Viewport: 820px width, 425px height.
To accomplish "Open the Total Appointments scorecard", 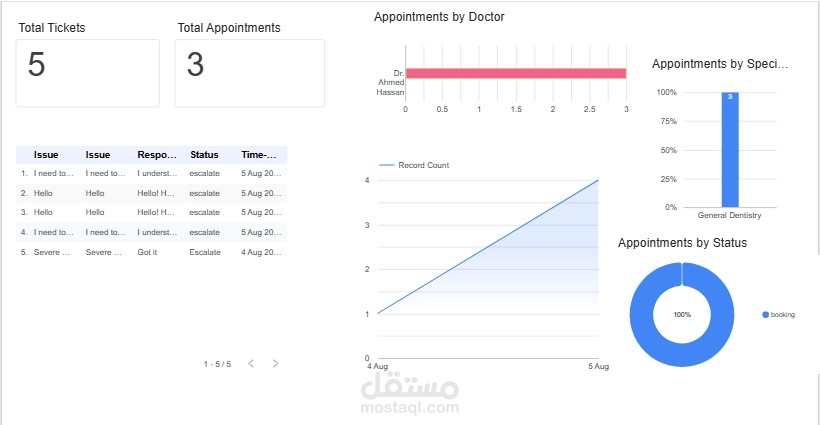I will (249, 73).
